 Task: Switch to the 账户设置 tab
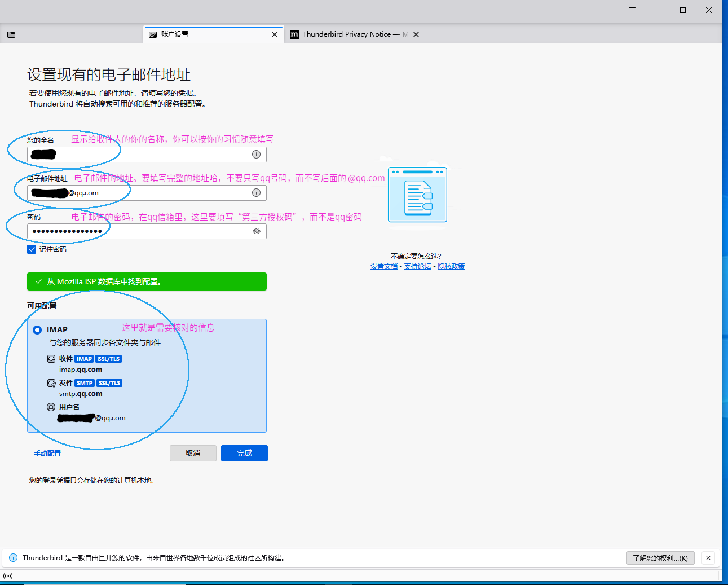(209, 34)
